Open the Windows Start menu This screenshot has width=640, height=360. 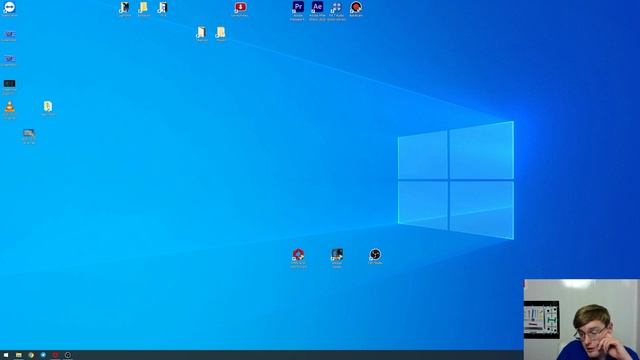click(x=6, y=355)
